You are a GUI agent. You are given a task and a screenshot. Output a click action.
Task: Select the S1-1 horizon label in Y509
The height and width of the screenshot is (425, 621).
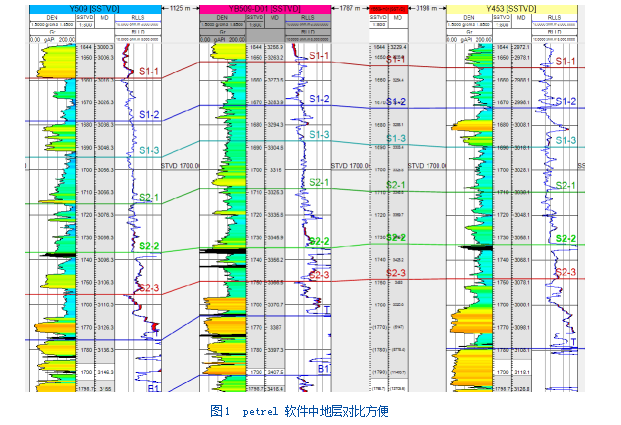click(x=149, y=72)
